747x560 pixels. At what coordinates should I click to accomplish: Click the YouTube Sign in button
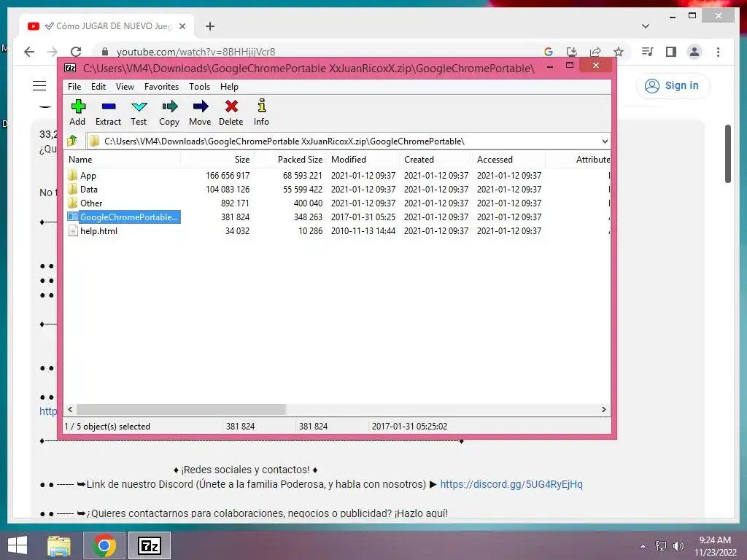pyautogui.click(x=673, y=86)
